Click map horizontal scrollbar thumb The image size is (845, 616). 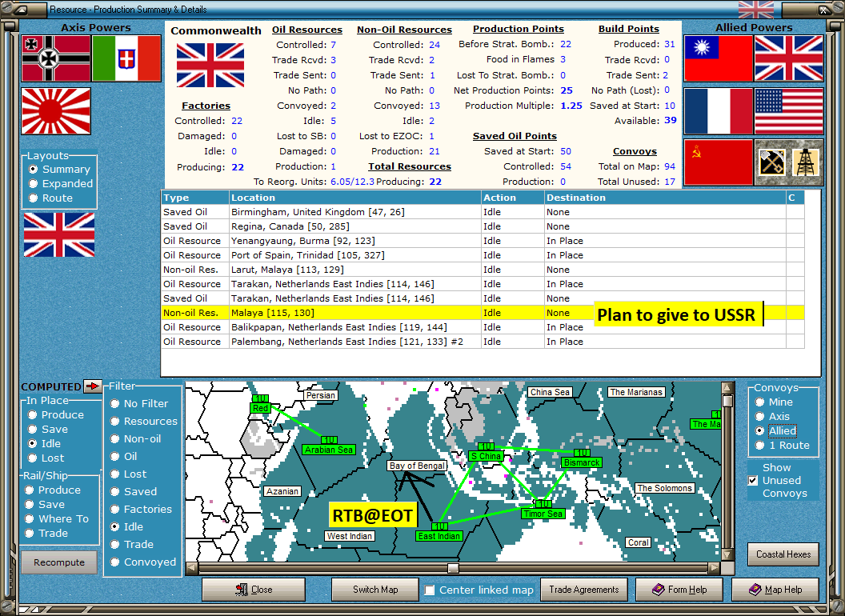tap(453, 568)
